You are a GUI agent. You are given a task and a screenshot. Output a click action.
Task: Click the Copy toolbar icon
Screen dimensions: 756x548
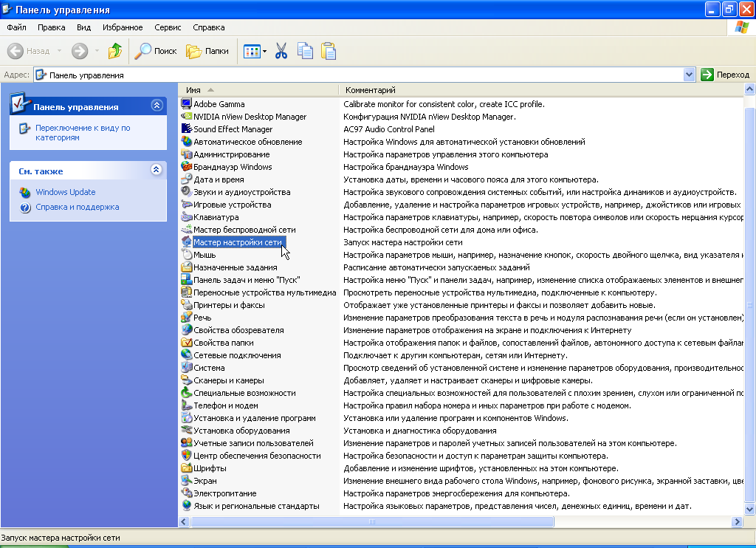[x=304, y=51]
